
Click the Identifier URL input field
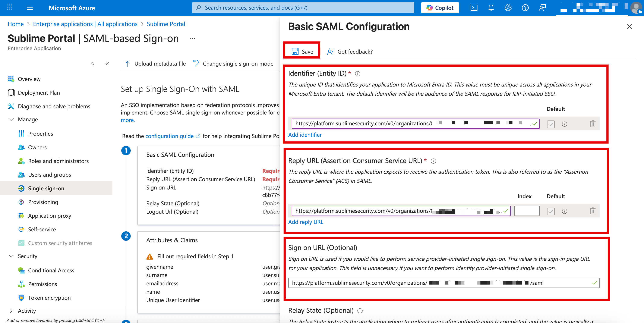pyautogui.click(x=415, y=124)
